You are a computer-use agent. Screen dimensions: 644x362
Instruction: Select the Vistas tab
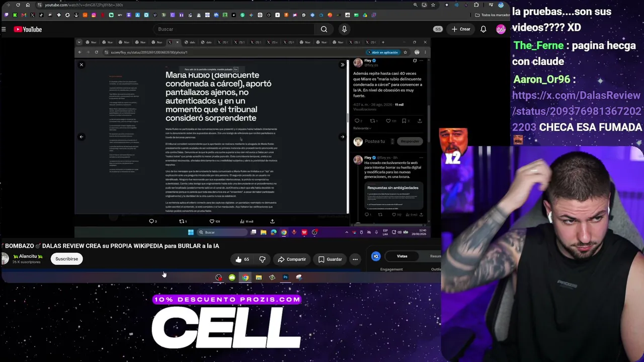402,256
